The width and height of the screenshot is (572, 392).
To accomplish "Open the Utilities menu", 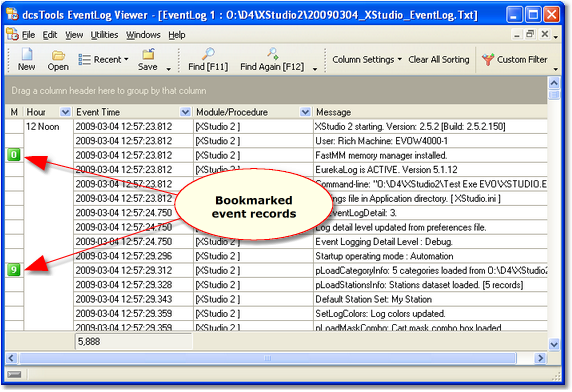I will pos(104,35).
